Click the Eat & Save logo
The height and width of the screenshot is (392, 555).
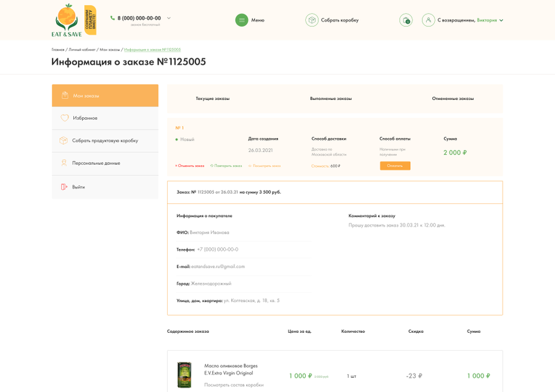coord(74,20)
